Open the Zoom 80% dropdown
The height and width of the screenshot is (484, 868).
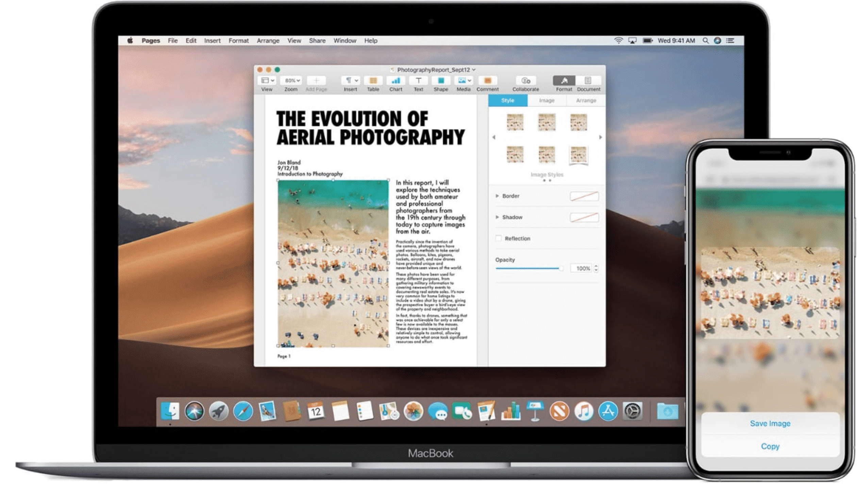click(x=291, y=81)
